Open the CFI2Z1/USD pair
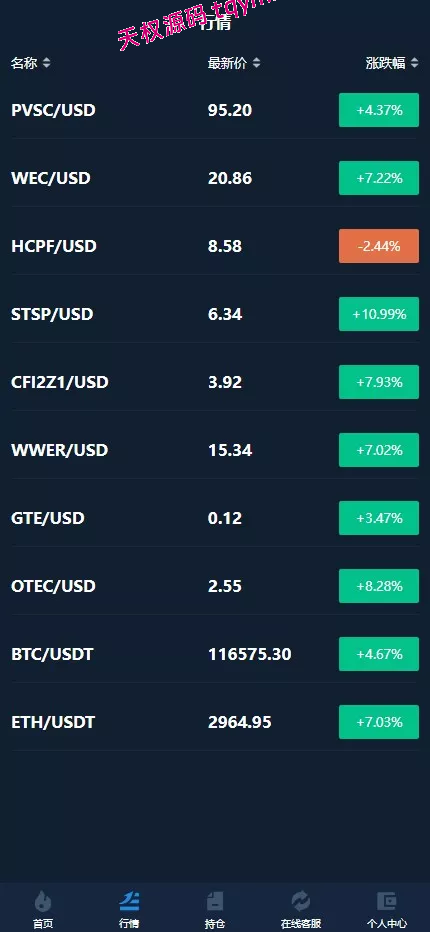This screenshot has width=430, height=932. click(215, 382)
